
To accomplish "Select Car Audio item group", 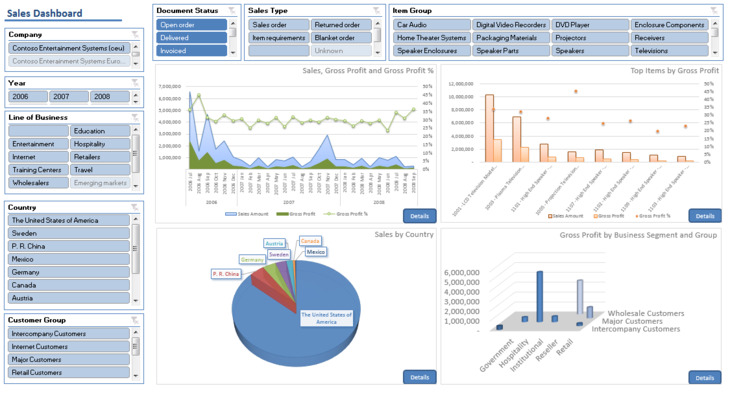I will (432, 25).
